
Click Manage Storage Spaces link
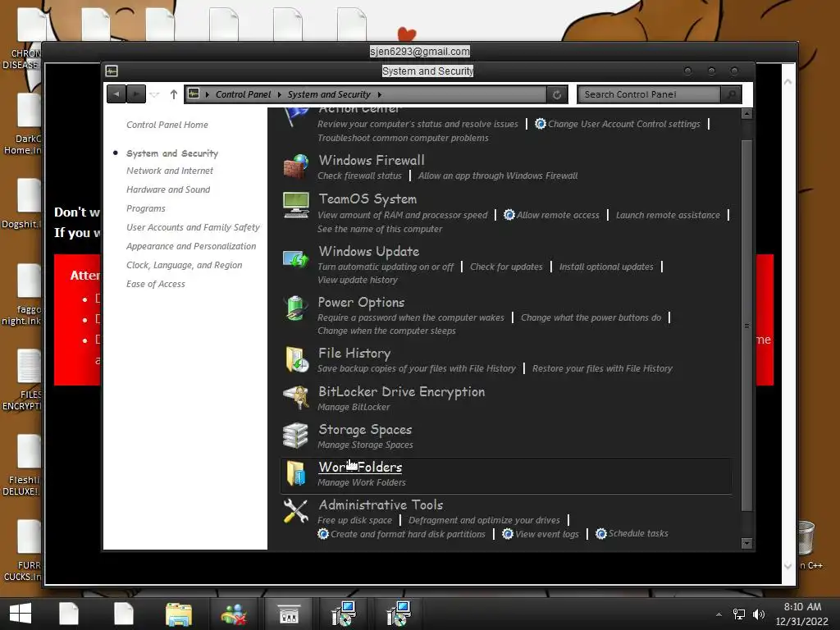pos(365,445)
